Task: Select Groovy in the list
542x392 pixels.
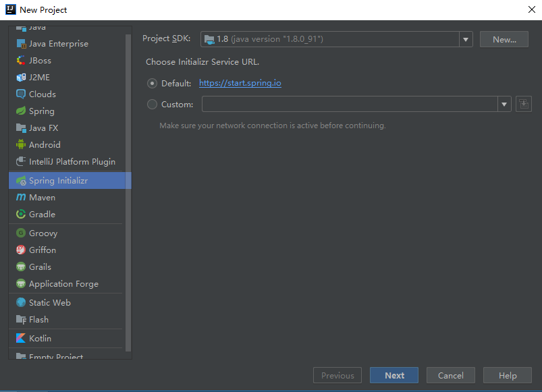Action: 66,233
